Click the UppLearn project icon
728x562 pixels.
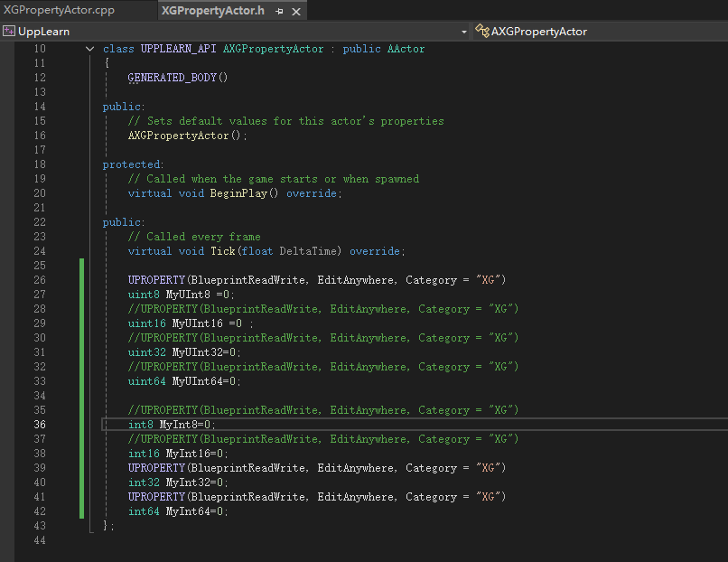click(x=9, y=31)
